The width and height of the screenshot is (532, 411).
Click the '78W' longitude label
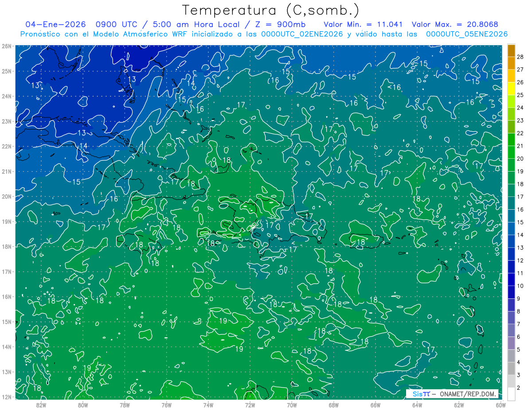click(x=125, y=405)
